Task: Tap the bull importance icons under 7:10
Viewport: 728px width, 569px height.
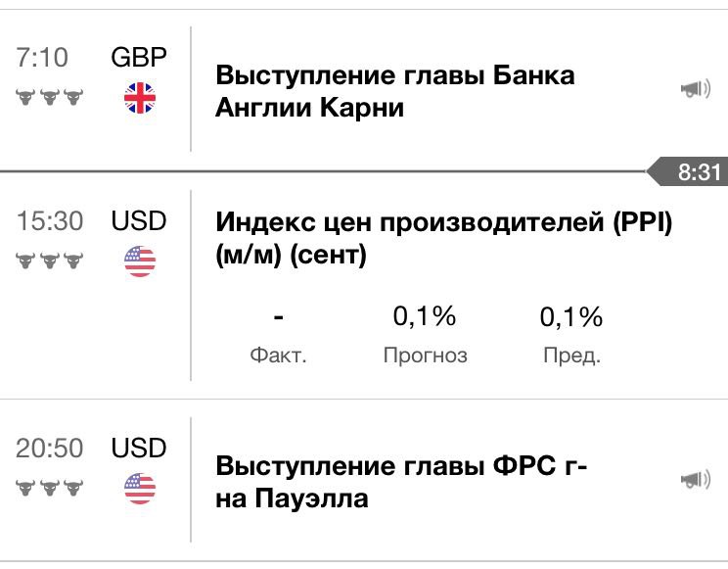Action: pos(49,97)
